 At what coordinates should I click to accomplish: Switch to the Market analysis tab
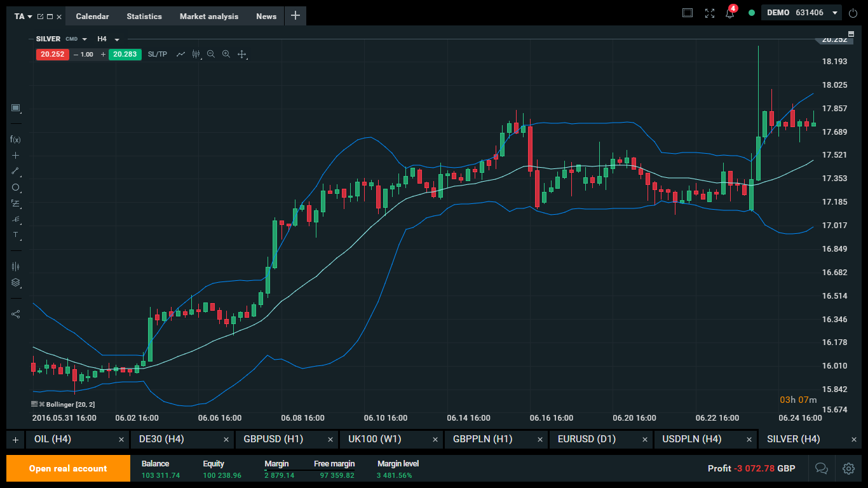208,17
